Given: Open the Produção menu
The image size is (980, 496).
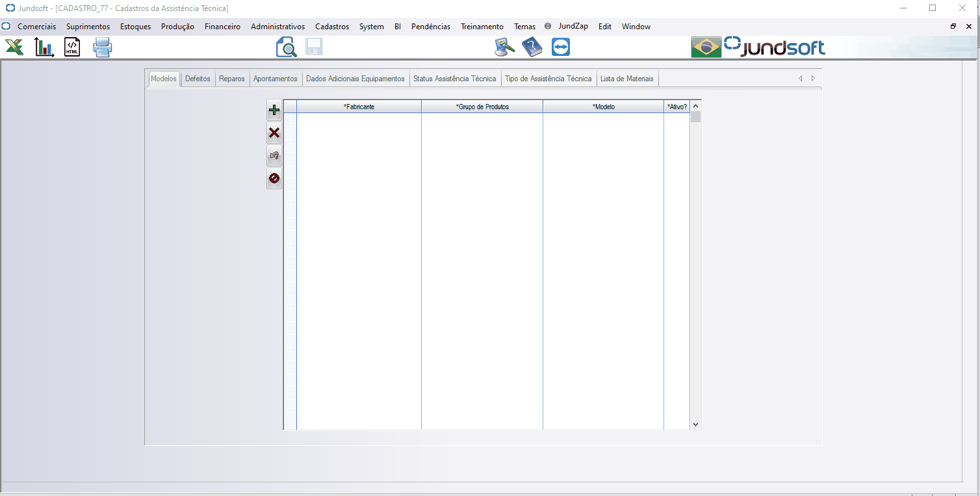Looking at the screenshot, I should (x=177, y=27).
